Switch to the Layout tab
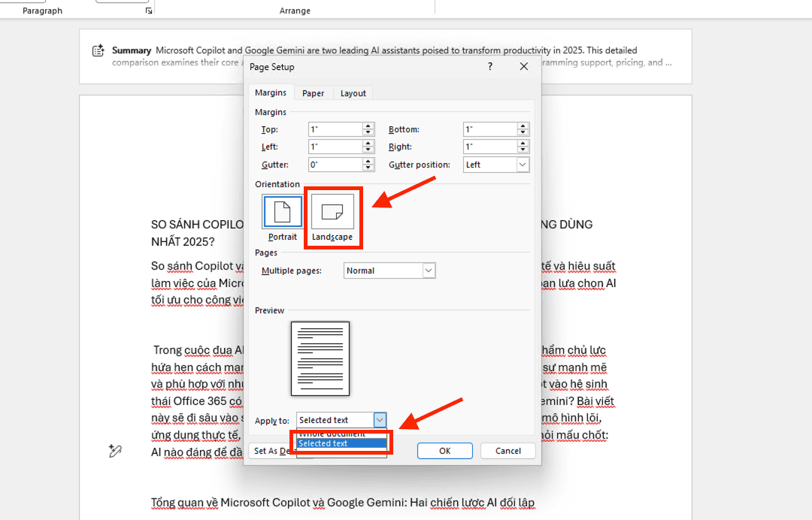 353,93
